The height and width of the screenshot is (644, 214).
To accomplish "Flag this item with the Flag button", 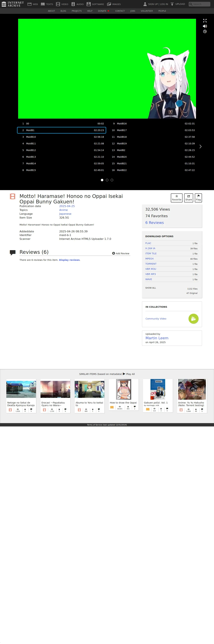I will pyautogui.click(x=198, y=198).
